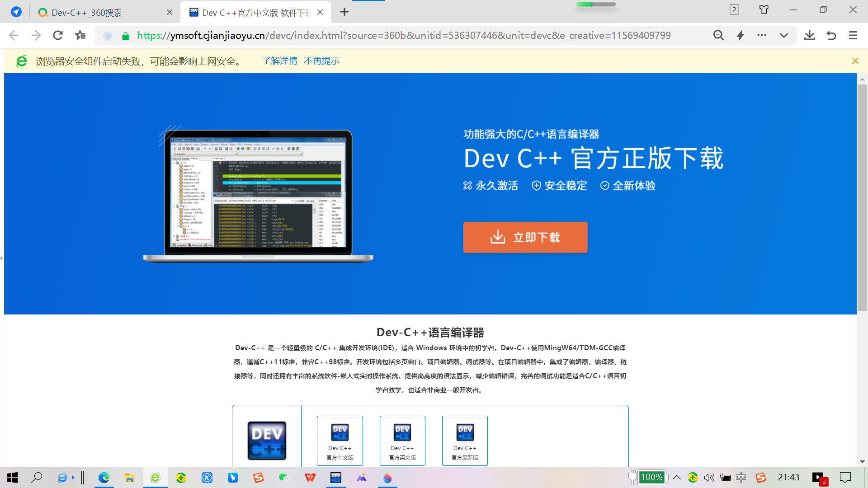Dismiss the security warning with 不再提示

[x=322, y=61]
